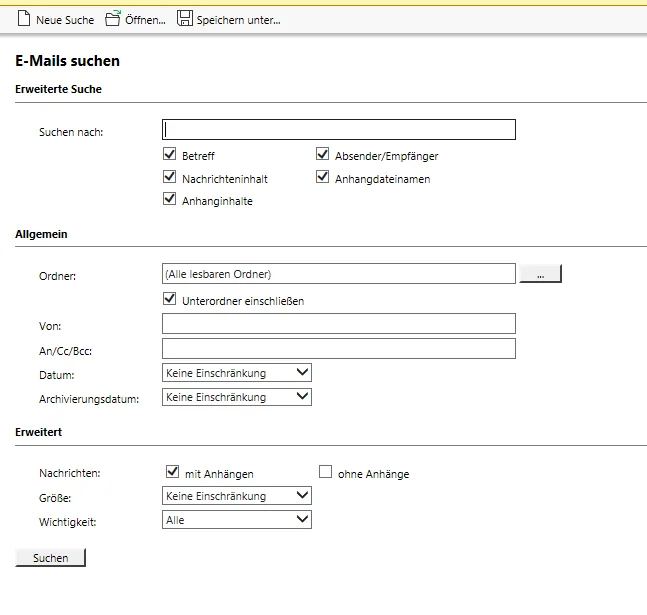Click into the An/Cc/Bcc input field
This screenshot has height=615, width=647.
click(x=339, y=348)
